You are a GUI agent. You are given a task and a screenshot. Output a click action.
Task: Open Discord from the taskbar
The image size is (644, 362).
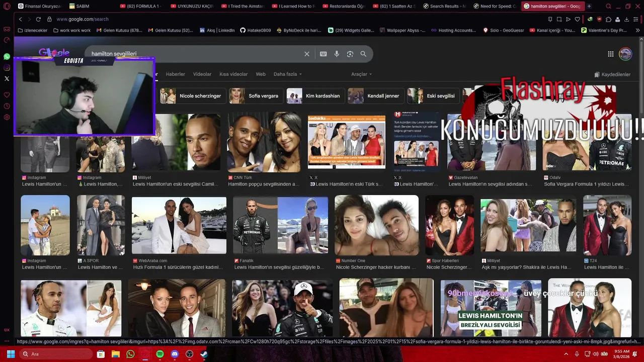[175, 354]
